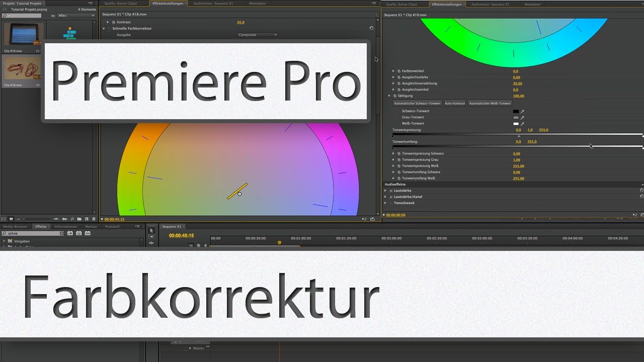The width and height of the screenshot is (644, 362).
Task: Toggle stopwatch for Tonwertumfang Weiß
Action: coord(399,178)
